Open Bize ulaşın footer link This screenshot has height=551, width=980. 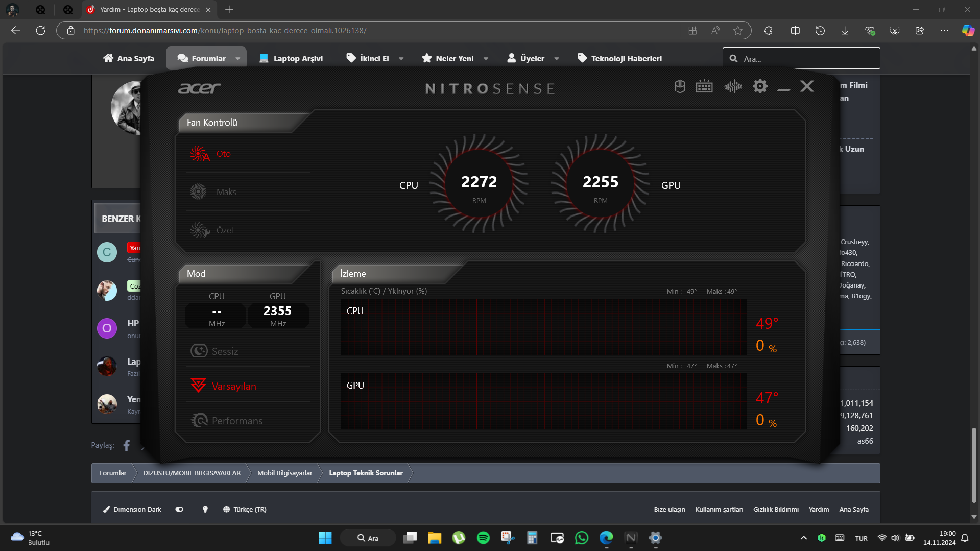coord(670,509)
